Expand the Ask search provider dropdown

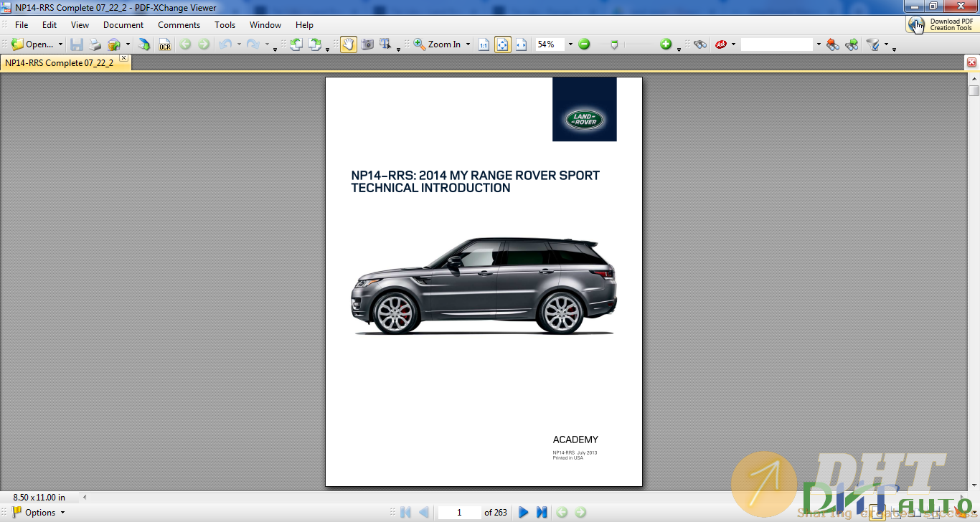click(x=733, y=44)
